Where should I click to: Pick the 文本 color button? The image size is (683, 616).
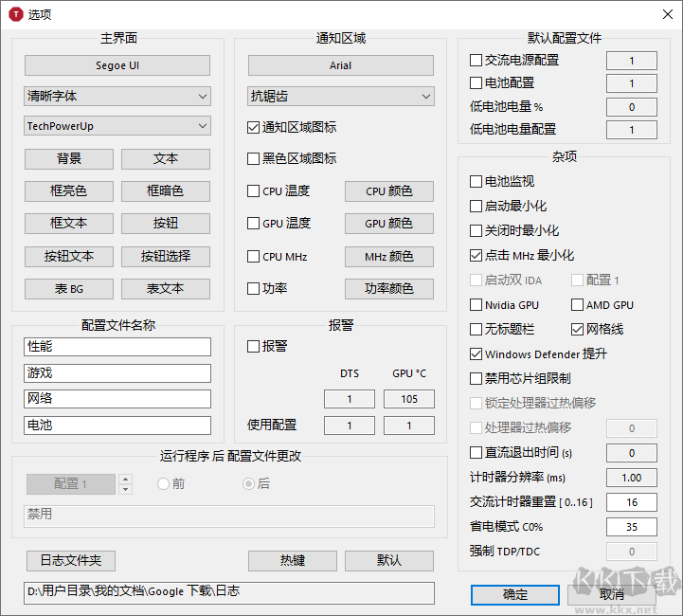pyautogui.click(x=166, y=159)
